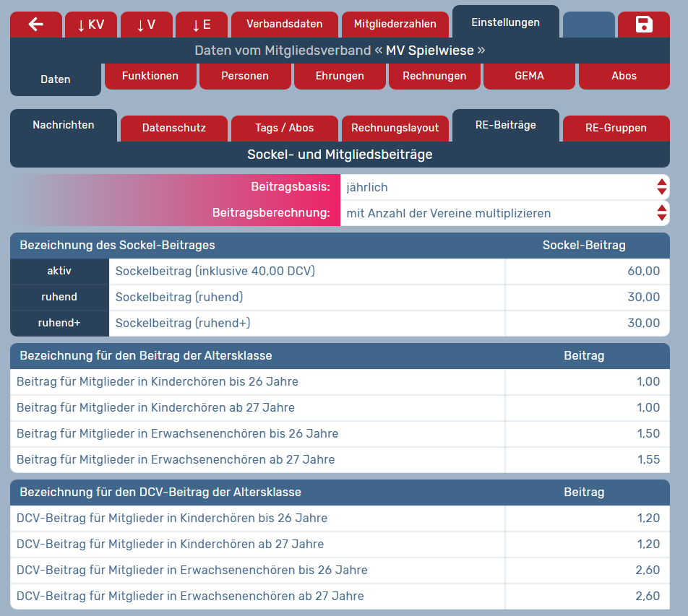The height and width of the screenshot is (616, 688).
Task: Switch to the Verbandsdaten tab
Action: point(285,25)
